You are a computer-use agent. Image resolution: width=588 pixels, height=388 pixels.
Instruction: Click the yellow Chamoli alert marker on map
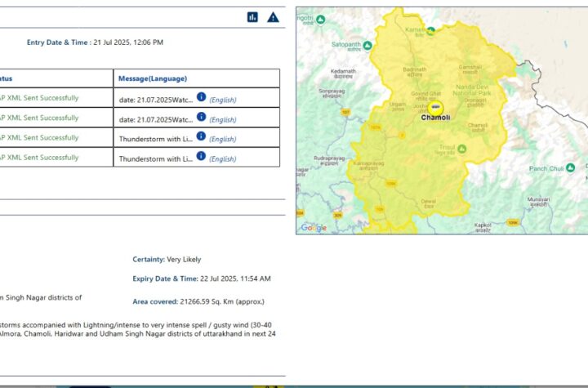[435, 108]
